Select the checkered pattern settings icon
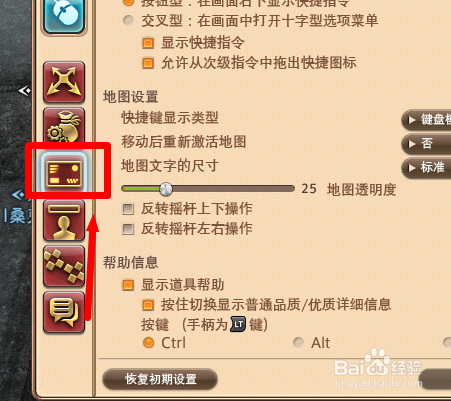This screenshot has width=451, height=401. [64, 266]
